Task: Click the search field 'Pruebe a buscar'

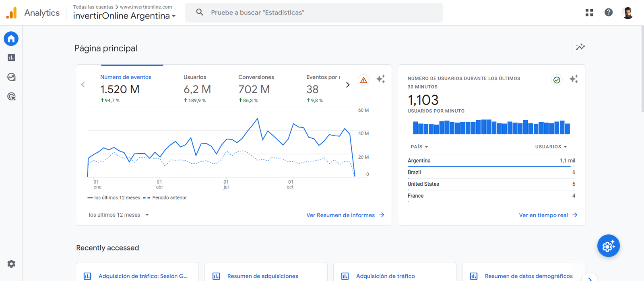Action: pos(314,12)
